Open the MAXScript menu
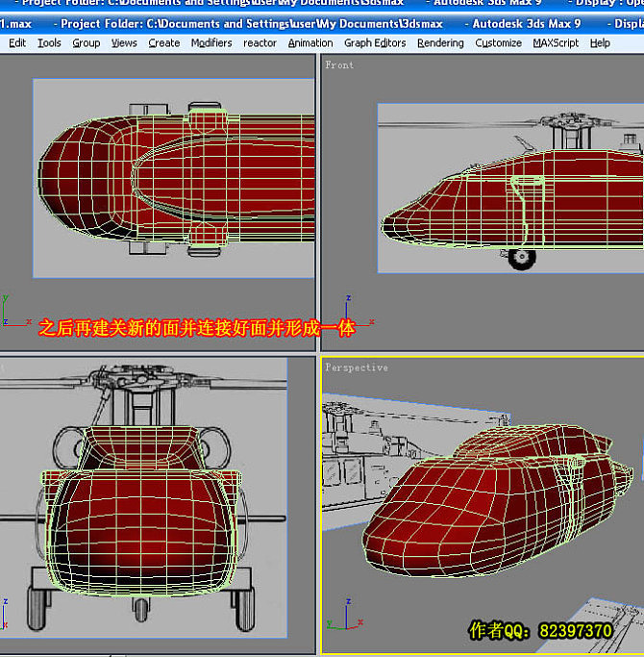This screenshot has height=657, width=644. click(x=556, y=43)
